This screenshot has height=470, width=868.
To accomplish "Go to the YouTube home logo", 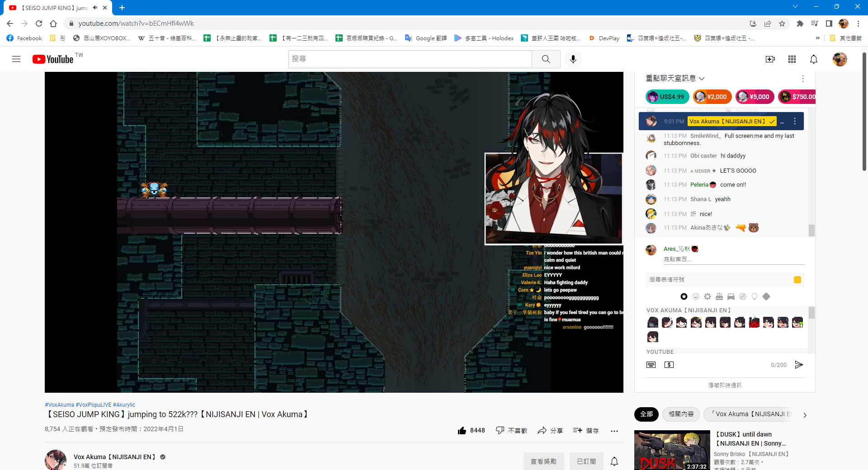I will coord(53,59).
